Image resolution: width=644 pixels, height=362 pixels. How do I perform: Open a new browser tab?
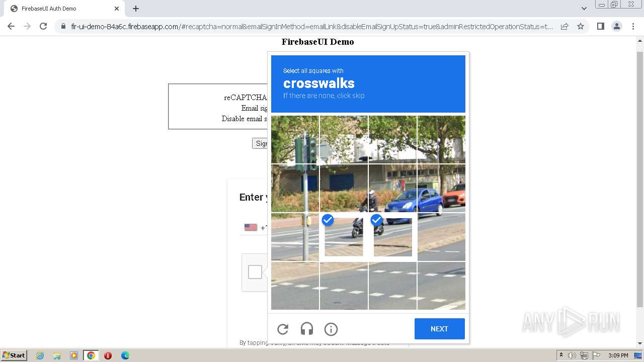tap(136, 9)
